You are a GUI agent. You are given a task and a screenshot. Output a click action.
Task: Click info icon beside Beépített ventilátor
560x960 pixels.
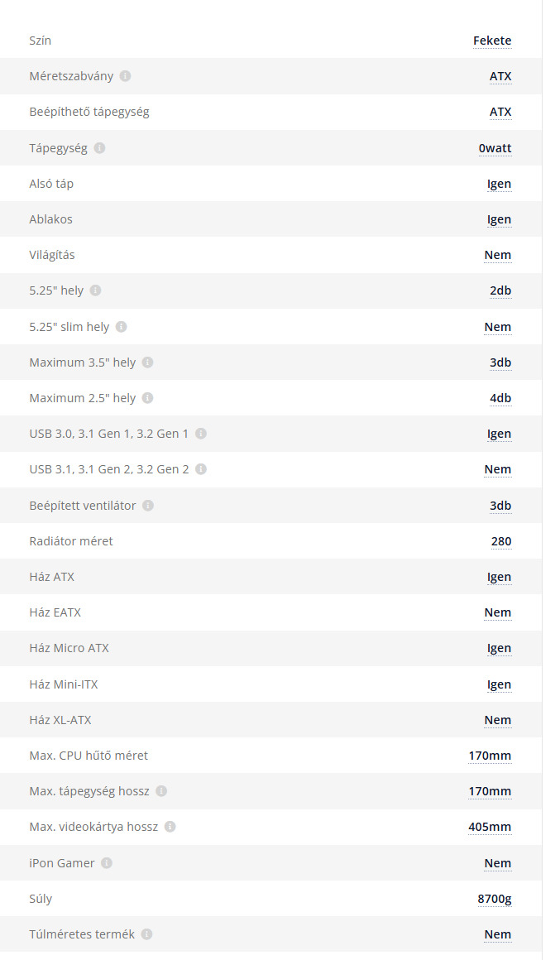(x=148, y=506)
